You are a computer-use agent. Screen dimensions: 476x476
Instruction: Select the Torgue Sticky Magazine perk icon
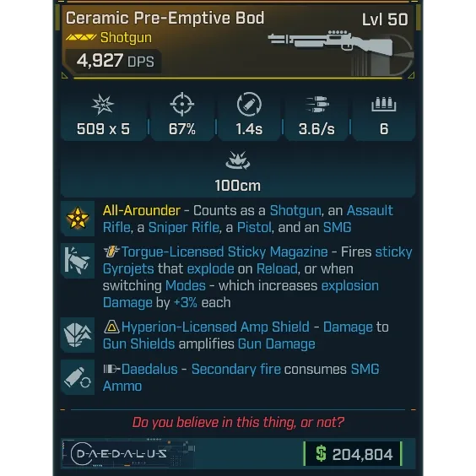[78, 261]
